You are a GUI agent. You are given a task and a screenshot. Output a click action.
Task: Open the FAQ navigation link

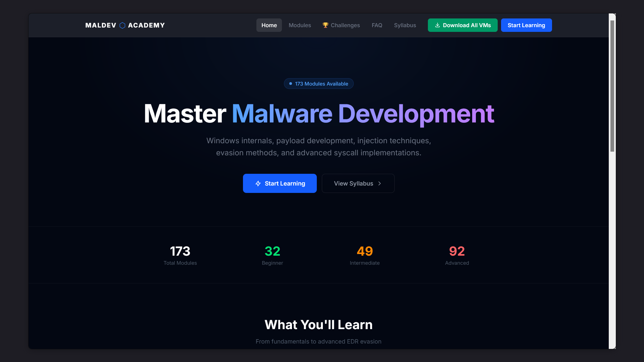377,25
